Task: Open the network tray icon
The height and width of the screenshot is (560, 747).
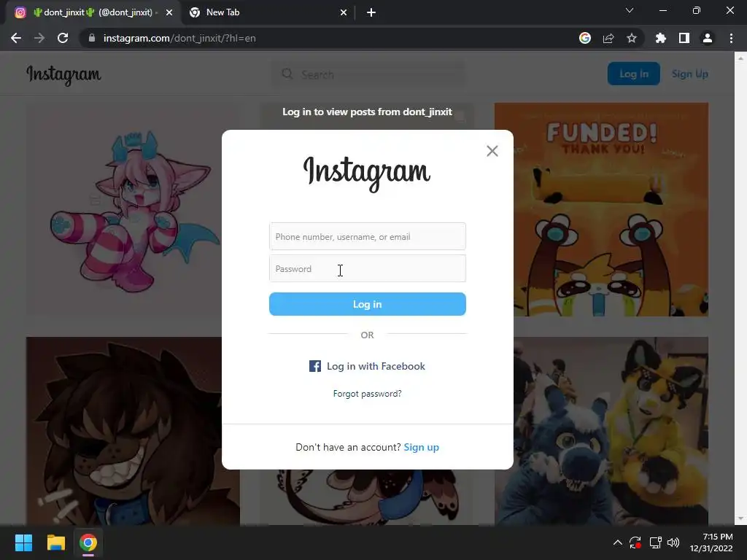Action: pyautogui.click(x=655, y=542)
